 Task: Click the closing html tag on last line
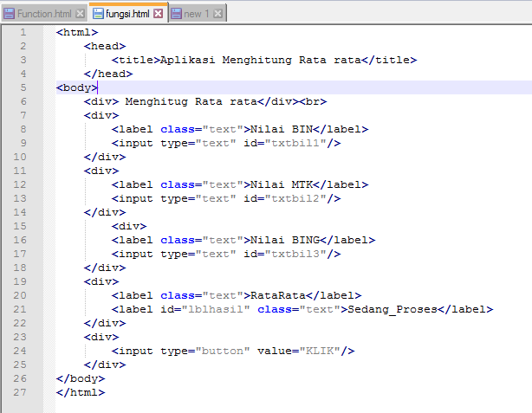pos(80,392)
